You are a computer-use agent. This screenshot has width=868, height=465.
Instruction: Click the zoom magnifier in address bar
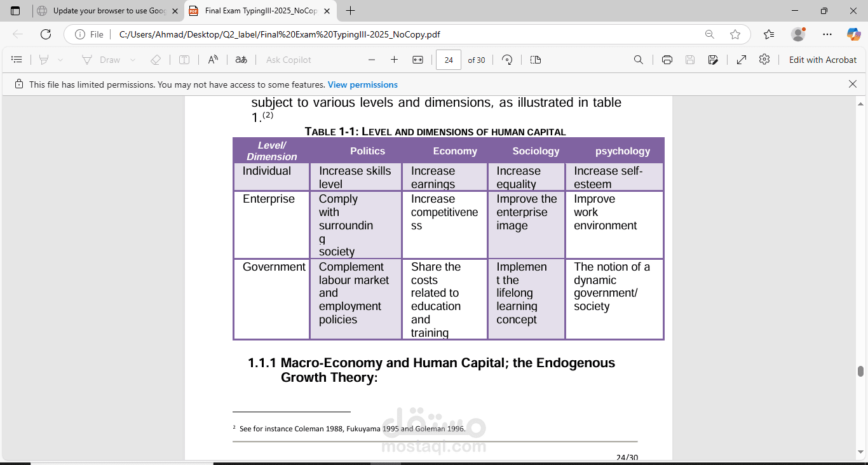709,34
